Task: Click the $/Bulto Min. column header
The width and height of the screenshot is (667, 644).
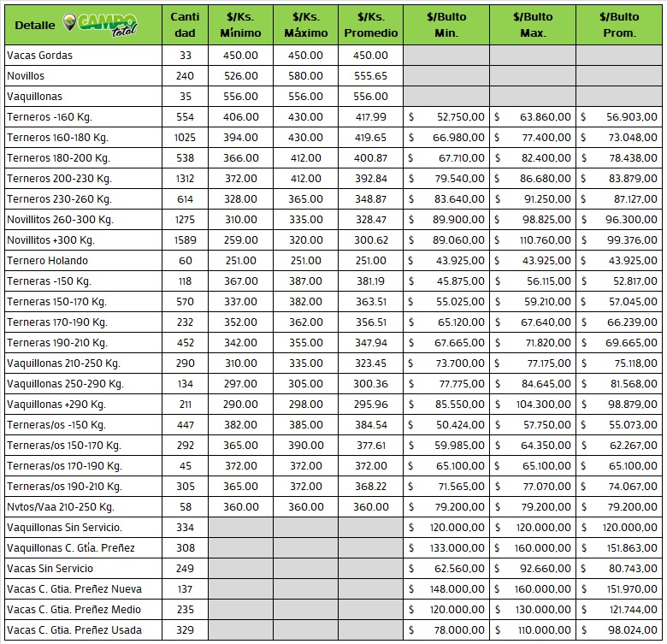Action: [446, 25]
